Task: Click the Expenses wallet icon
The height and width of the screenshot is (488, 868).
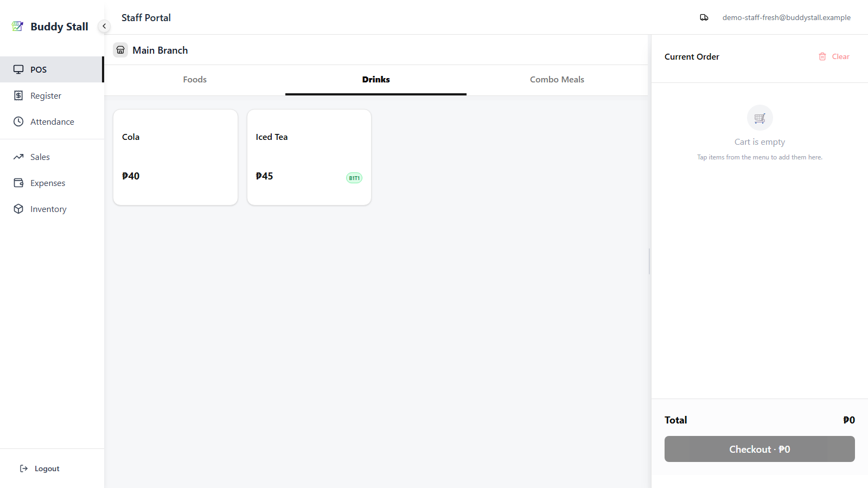Action: [18, 183]
